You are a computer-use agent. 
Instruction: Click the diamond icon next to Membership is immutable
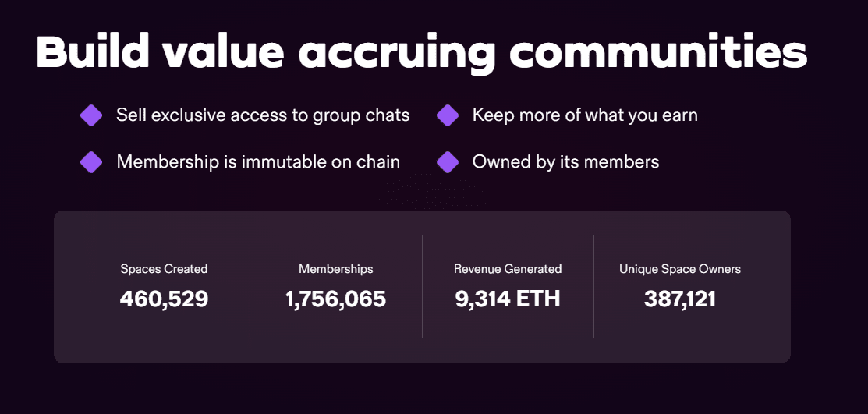click(91, 162)
